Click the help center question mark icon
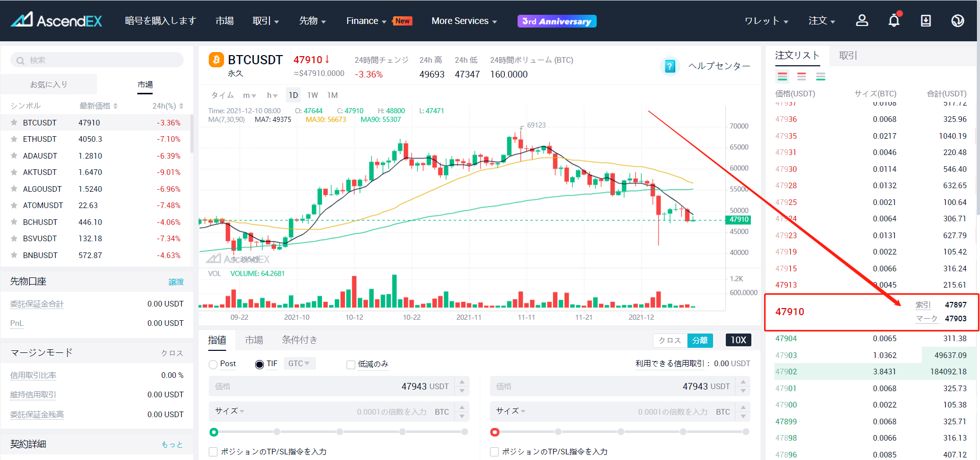The width and height of the screenshot is (980, 460). point(670,66)
